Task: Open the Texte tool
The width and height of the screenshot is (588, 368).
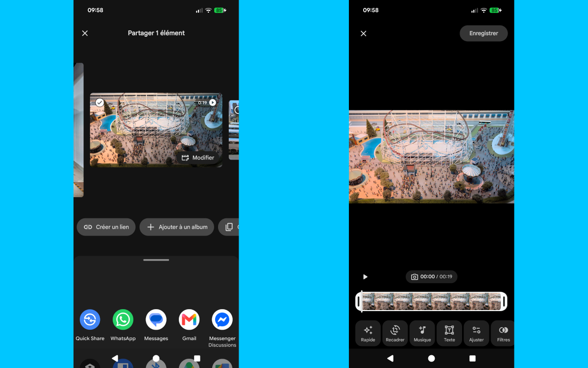Action: (449, 334)
